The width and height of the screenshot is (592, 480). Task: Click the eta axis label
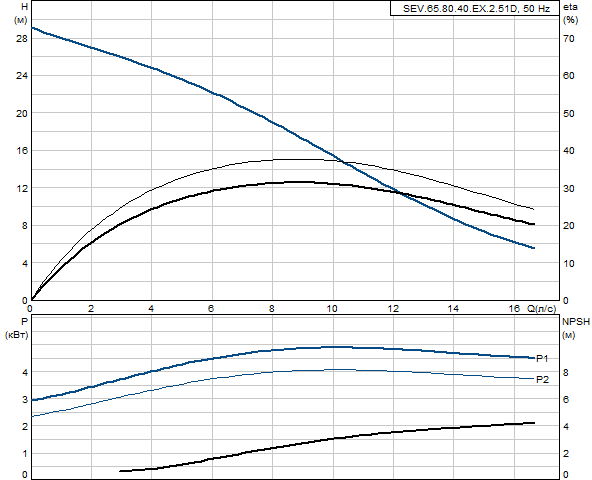tap(570, 7)
